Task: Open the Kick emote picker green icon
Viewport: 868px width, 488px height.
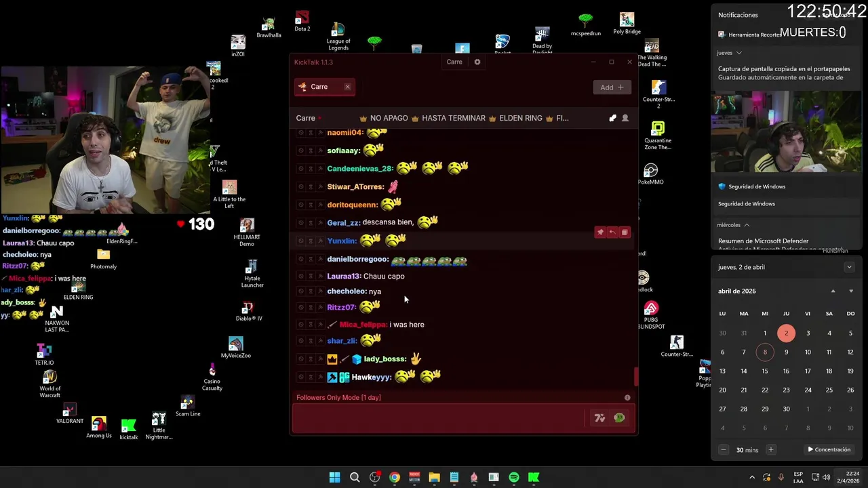Action: point(619,418)
